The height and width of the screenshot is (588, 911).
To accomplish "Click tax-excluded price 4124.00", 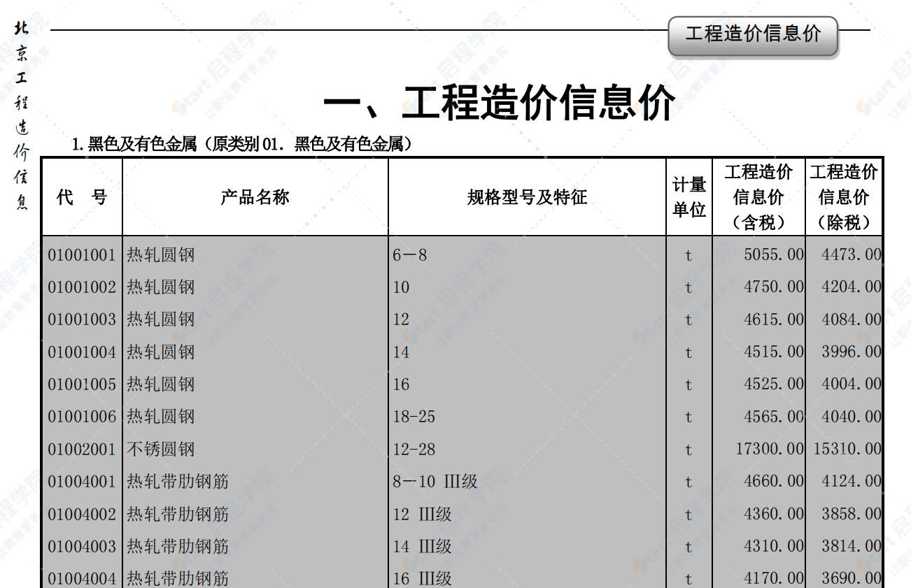I will click(x=852, y=481).
